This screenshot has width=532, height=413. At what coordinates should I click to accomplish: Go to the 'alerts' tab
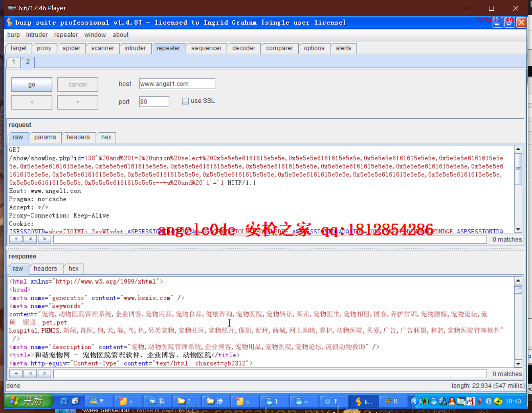[343, 48]
